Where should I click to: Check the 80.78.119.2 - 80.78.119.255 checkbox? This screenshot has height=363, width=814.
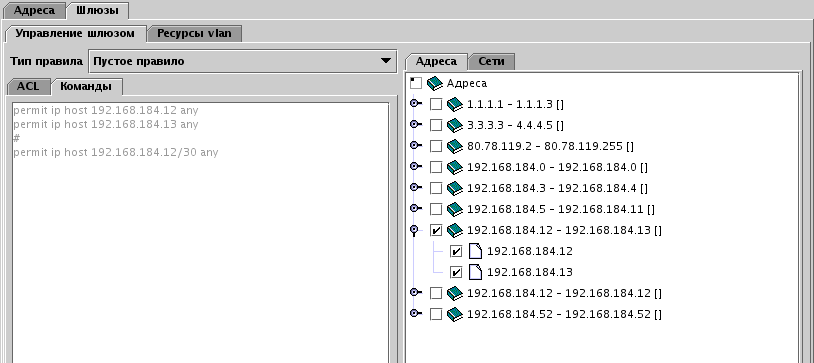(436, 146)
